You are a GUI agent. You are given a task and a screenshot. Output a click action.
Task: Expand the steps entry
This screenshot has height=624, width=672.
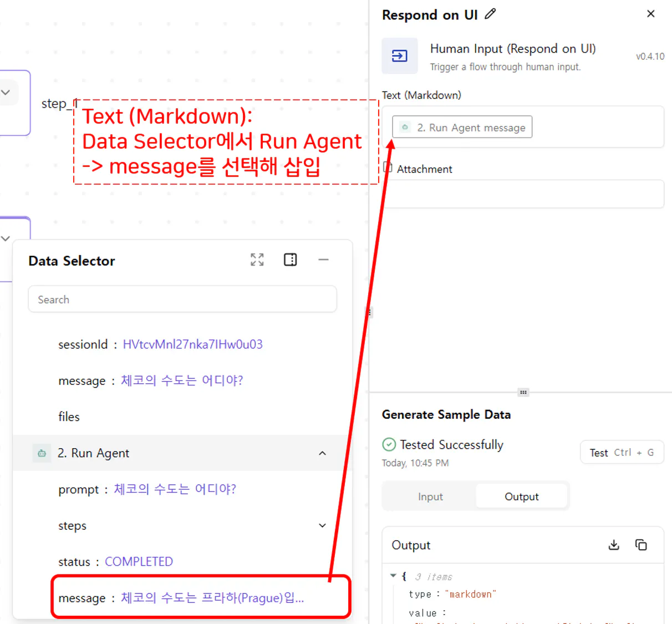(x=323, y=525)
